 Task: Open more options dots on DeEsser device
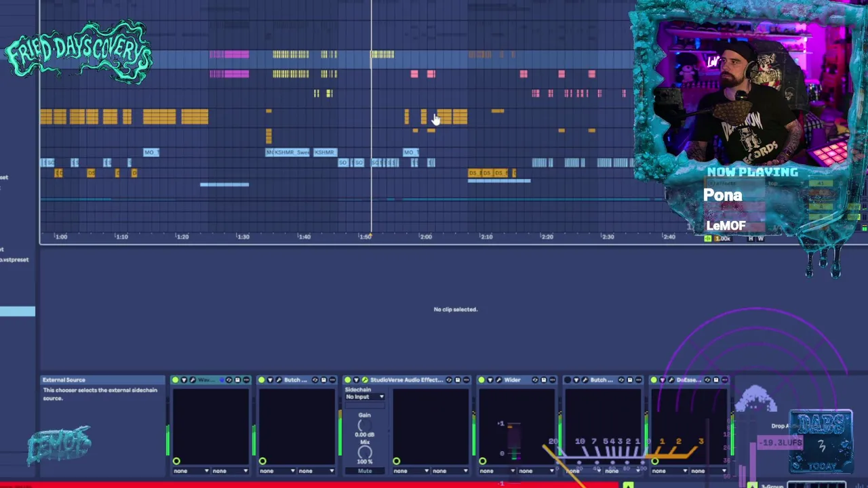pyautogui.click(x=724, y=380)
